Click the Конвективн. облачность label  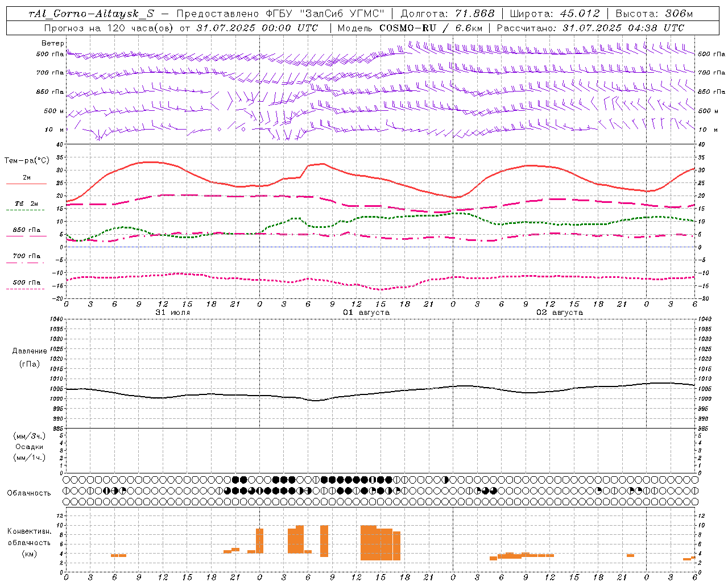click(x=30, y=537)
